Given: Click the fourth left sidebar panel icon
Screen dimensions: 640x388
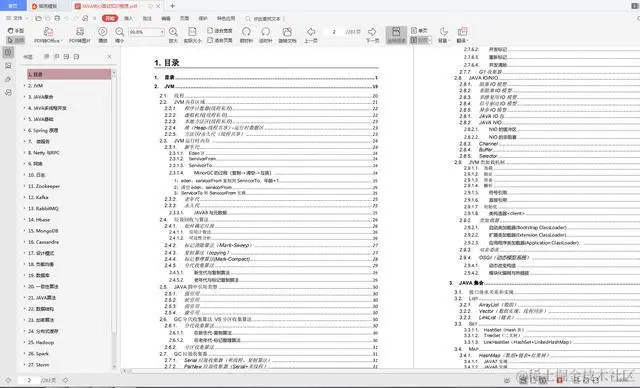Looking at the screenshot, I should click(x=8, y=93).
